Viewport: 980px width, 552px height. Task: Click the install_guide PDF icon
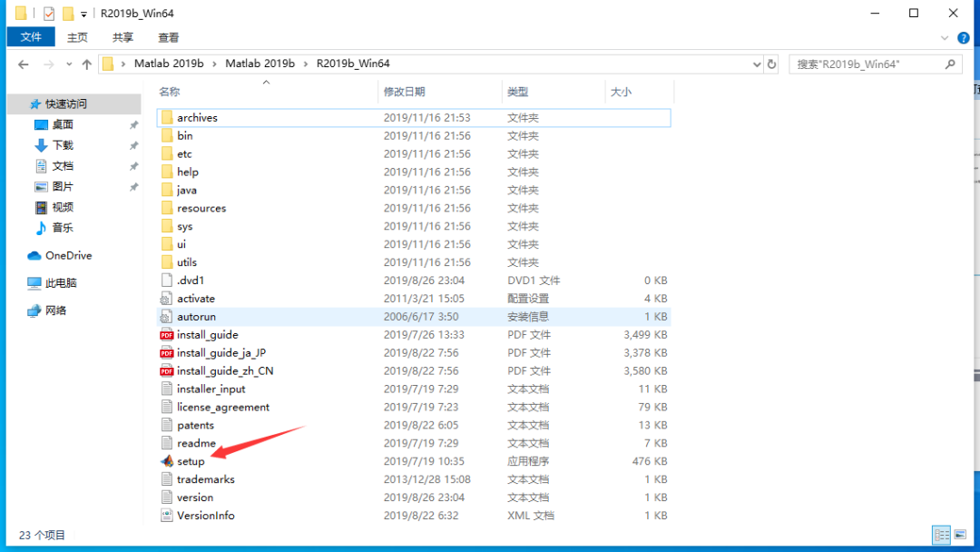coord(167,335)
